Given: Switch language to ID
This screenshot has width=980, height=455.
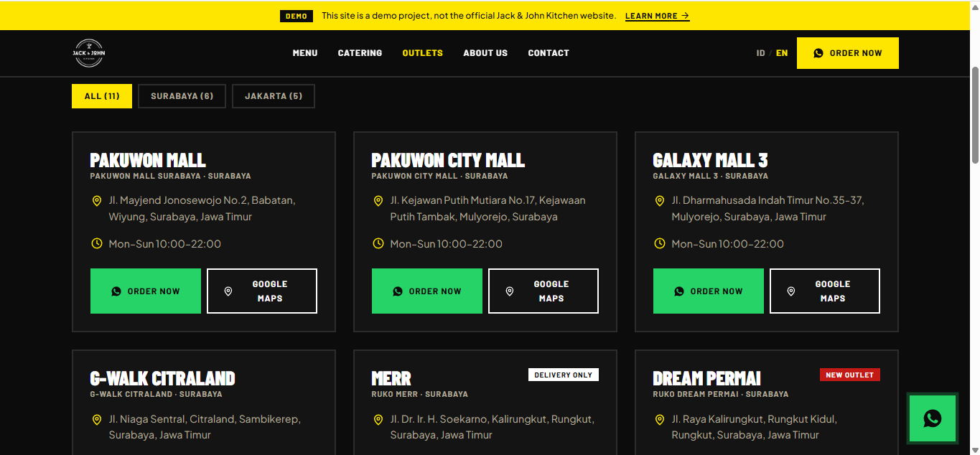Looking at the screenshot, I should click(x=760, y=53).
